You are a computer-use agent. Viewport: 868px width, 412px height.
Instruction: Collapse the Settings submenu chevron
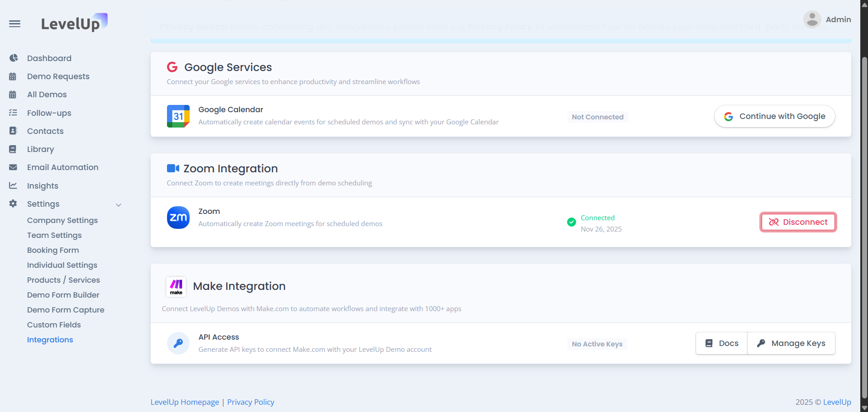pos(119,205)
